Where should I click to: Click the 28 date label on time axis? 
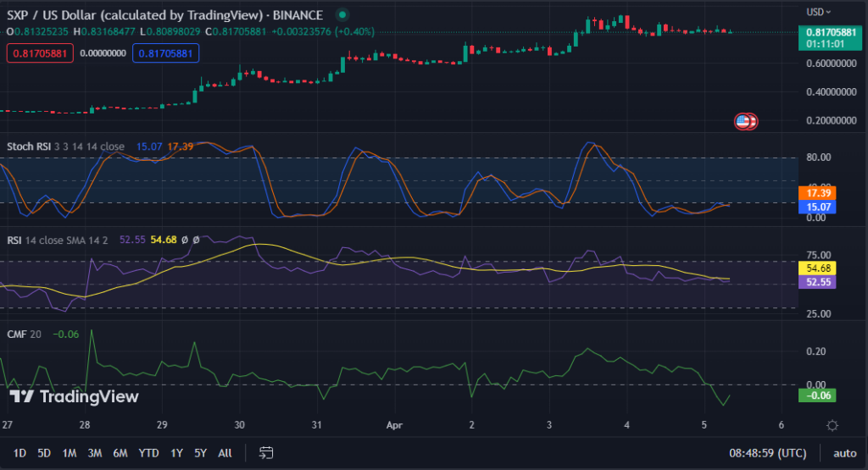click(x=84, y=425)
